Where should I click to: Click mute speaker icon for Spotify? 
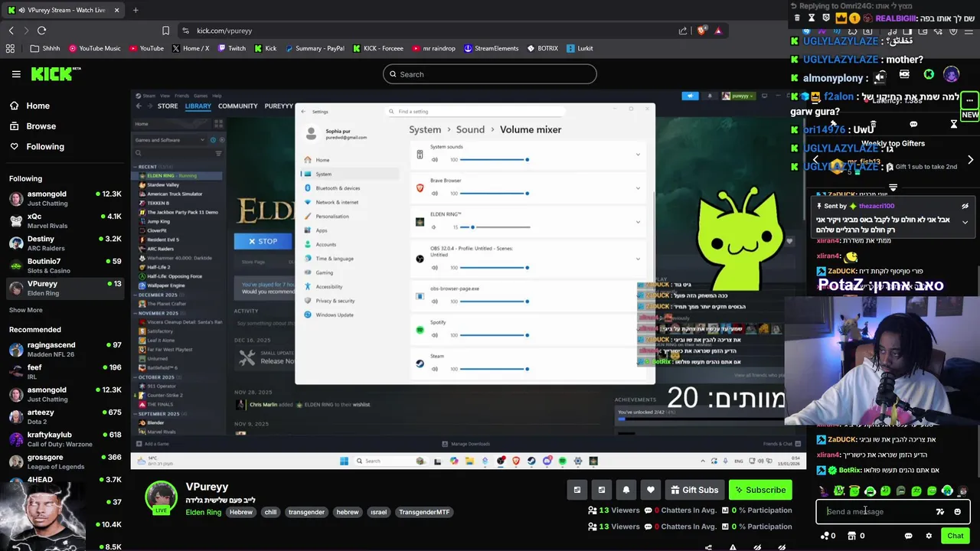tap(435, 335)
